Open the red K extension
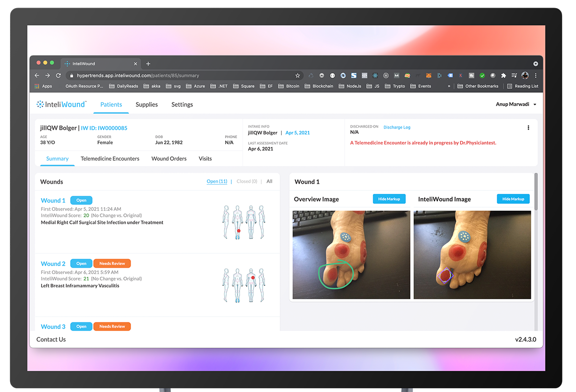Viewport: 576px width, 392px height. pos(461,75)
